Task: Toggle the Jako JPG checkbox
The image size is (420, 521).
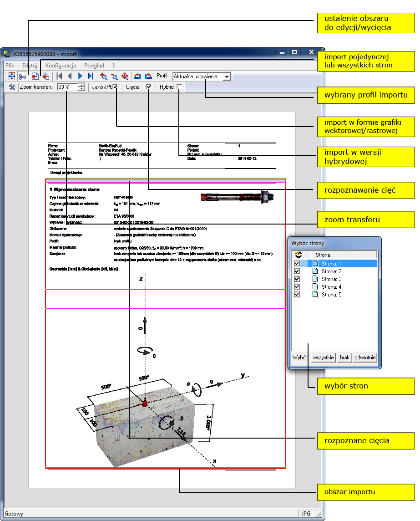Action: coord(115,87)
